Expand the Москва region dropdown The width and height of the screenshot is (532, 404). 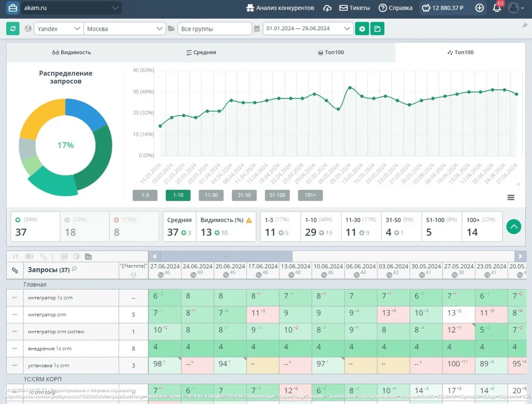pyautogui.click(x=125, y=29)
